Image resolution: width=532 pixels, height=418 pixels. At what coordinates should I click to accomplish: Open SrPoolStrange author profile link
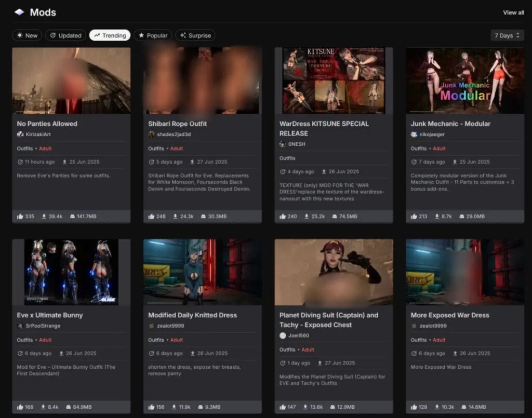click(43, 326)
